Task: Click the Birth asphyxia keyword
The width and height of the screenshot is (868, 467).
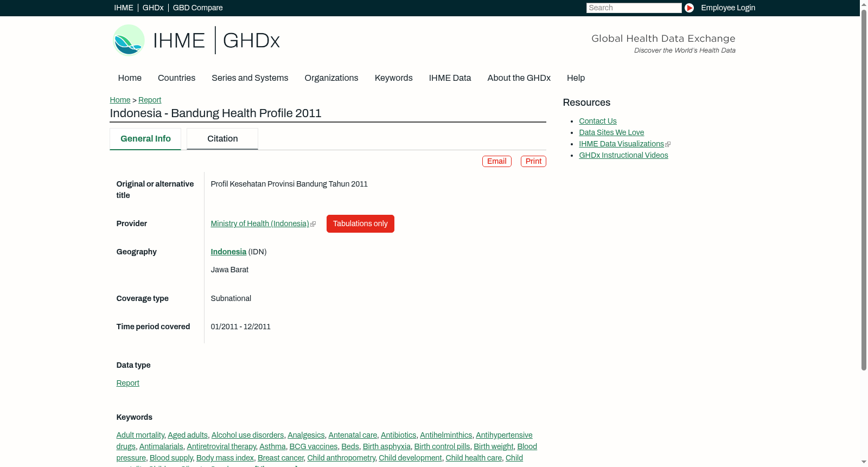Action: point(386,446)
